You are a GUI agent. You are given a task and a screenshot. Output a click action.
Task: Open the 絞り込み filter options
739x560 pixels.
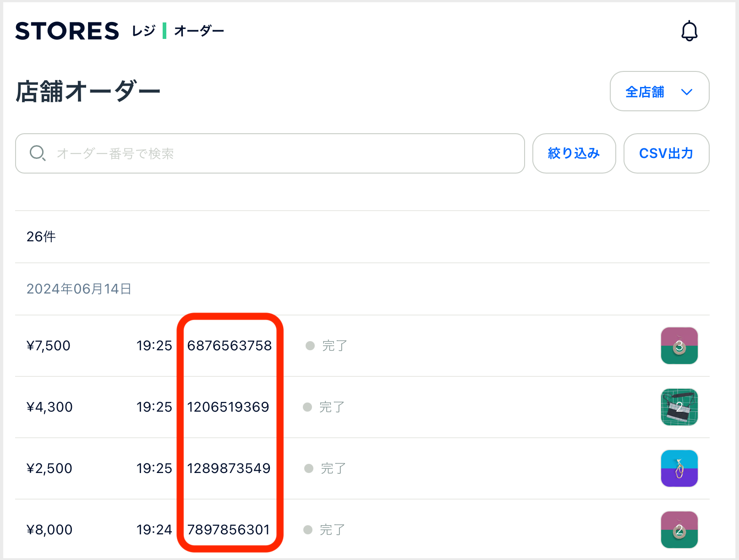[574, 153]
